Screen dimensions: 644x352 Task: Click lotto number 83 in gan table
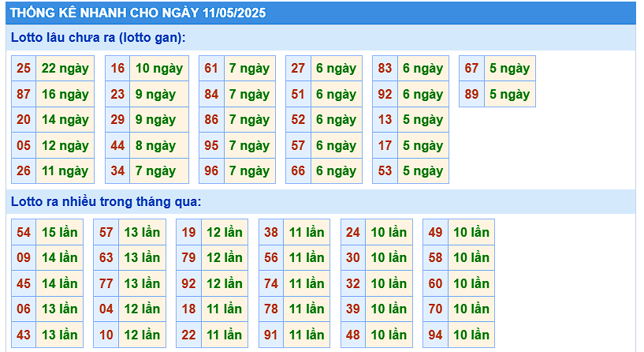pos(385,68)
